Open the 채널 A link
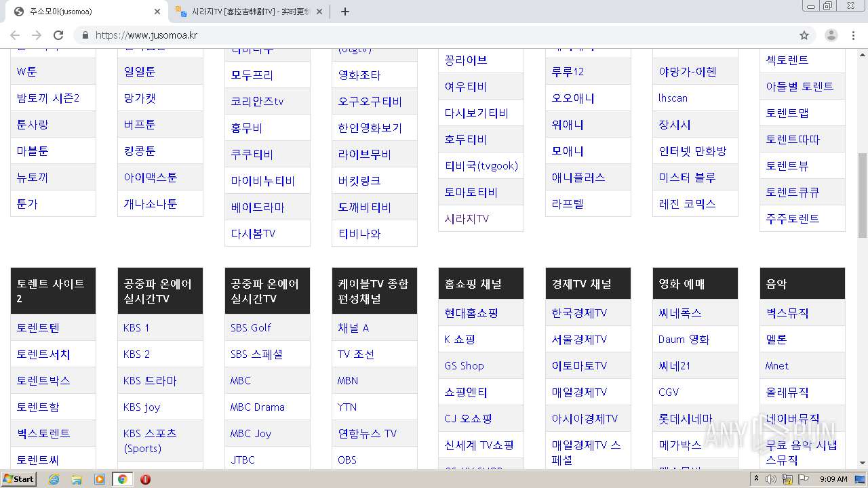868x488 pixels. (353, 327)
